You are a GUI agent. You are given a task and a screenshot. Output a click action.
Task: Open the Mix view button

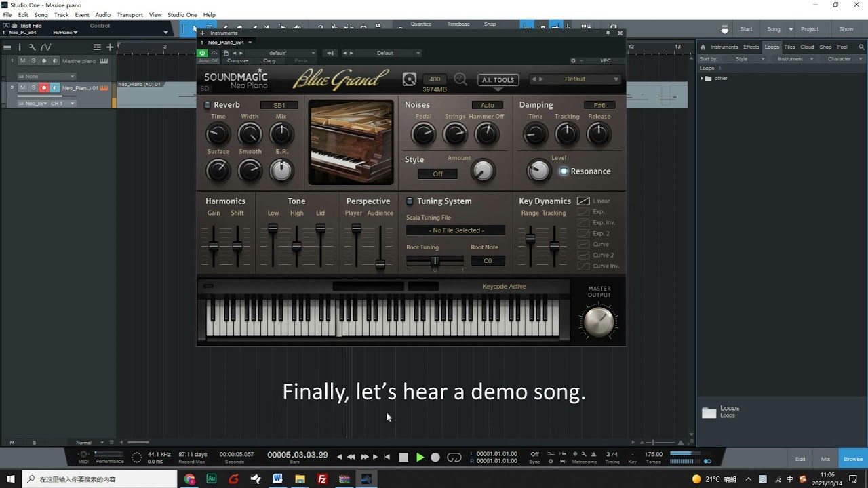(825, 460)
